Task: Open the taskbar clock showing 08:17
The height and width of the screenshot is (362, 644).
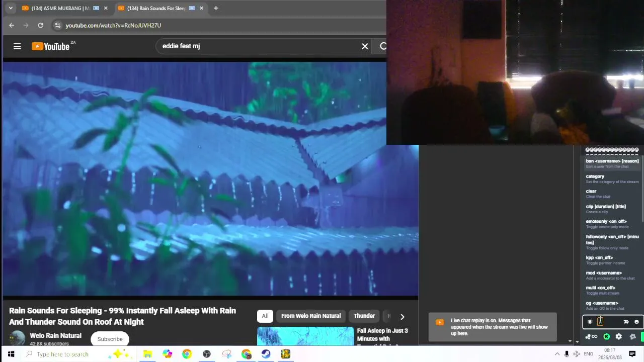Action: 610,354
